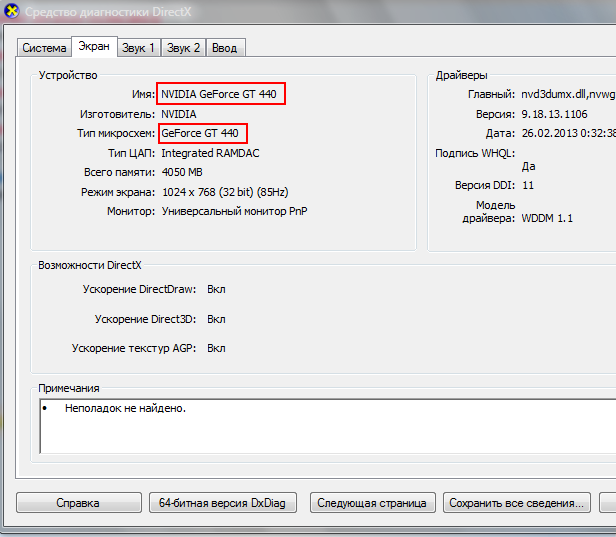Click the 4050 MB total memory value

tap(185, 172)
